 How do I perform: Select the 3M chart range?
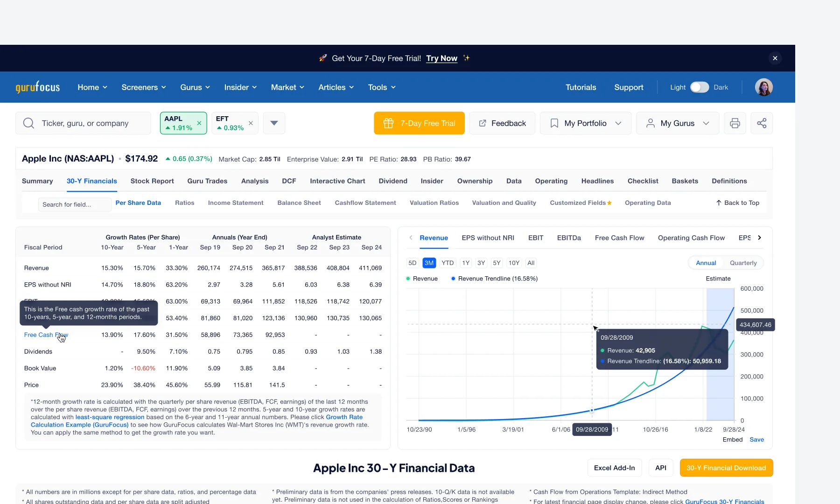429,263
